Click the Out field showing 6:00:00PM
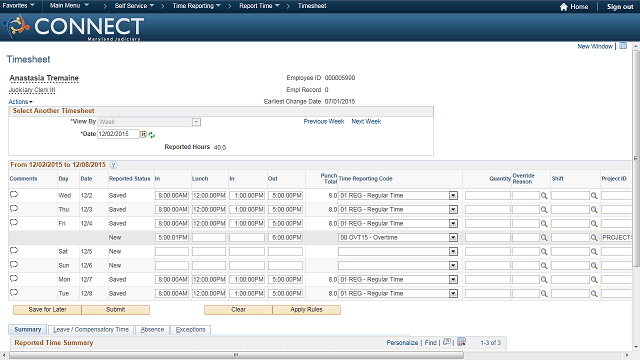Viewport: 640px width, 360px height. [x=285, y=238]
